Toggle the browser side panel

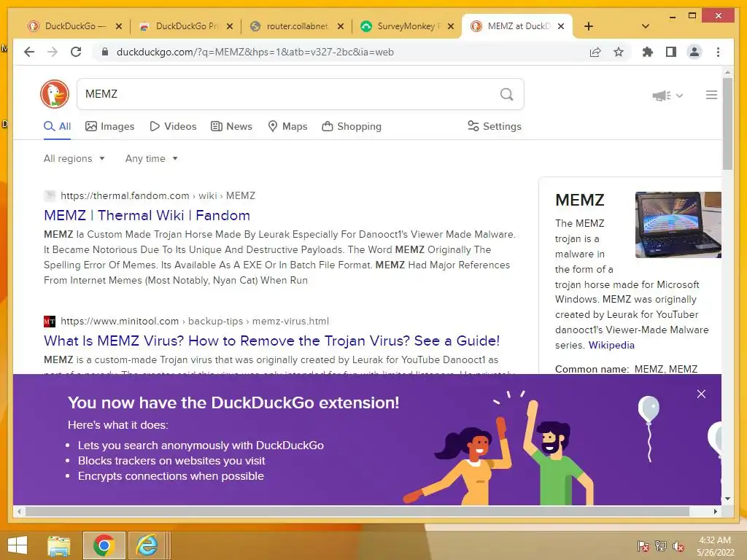pyautogui.click(x=671, y=52)
